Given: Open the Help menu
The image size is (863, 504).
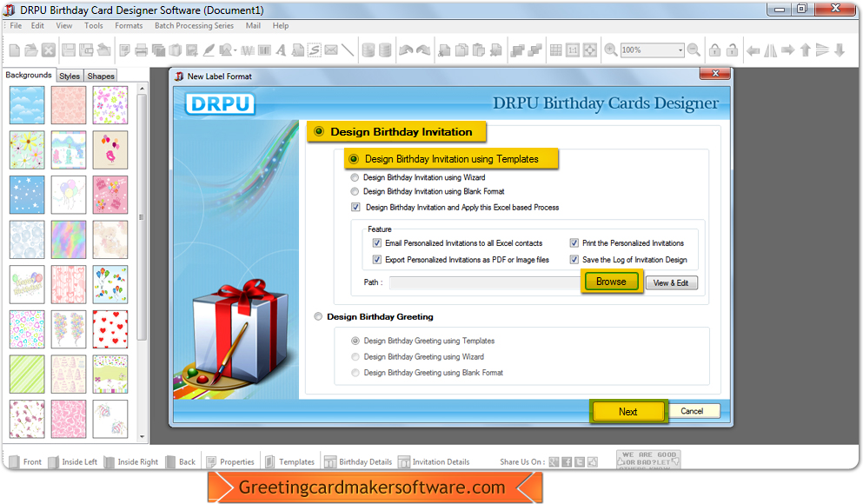Looking at the screenshot, I should (281, 26).
